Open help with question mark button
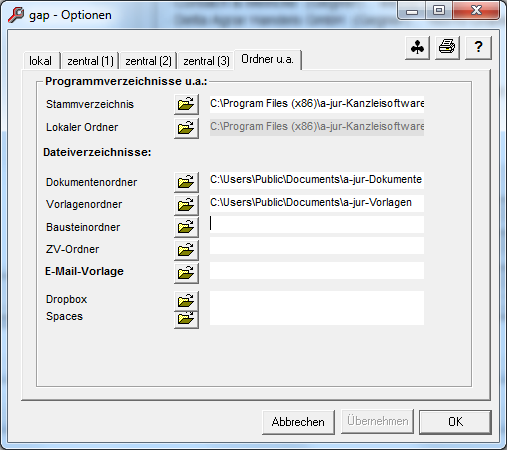Screen dimensions: 507x450 pos(478,48)
